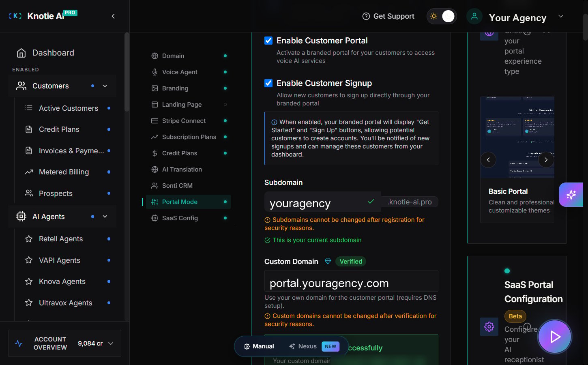Click the Knova Agents star icon
Screen dimensions: 588x365
click(29, 281)
